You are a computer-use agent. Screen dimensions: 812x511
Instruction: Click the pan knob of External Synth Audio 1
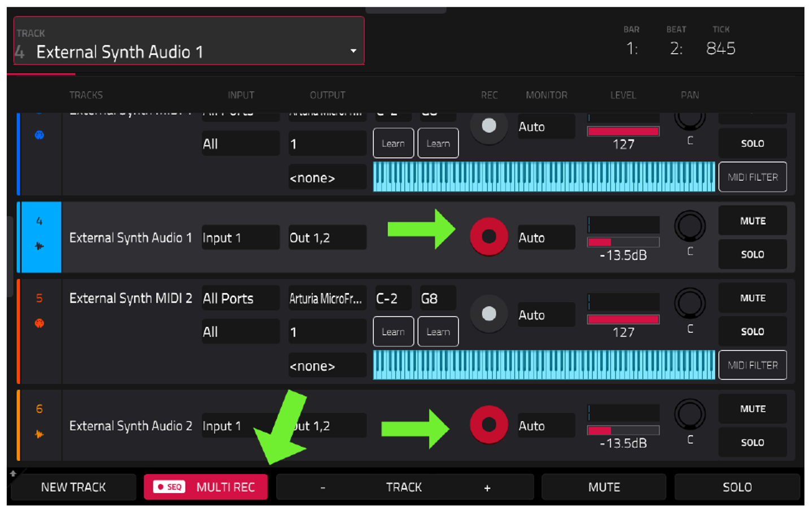[689, 226]
